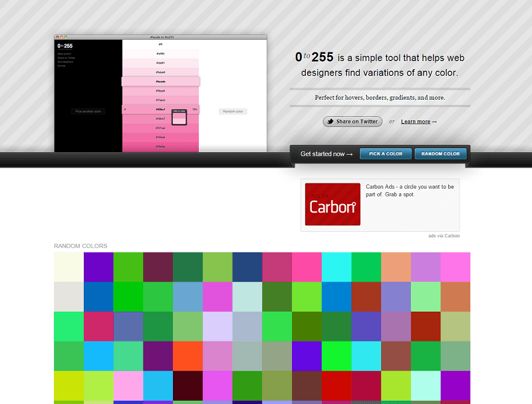Screen dimensions: 532x404
Task: Click the Share on Twitter button
Action: tap(352, 121)
